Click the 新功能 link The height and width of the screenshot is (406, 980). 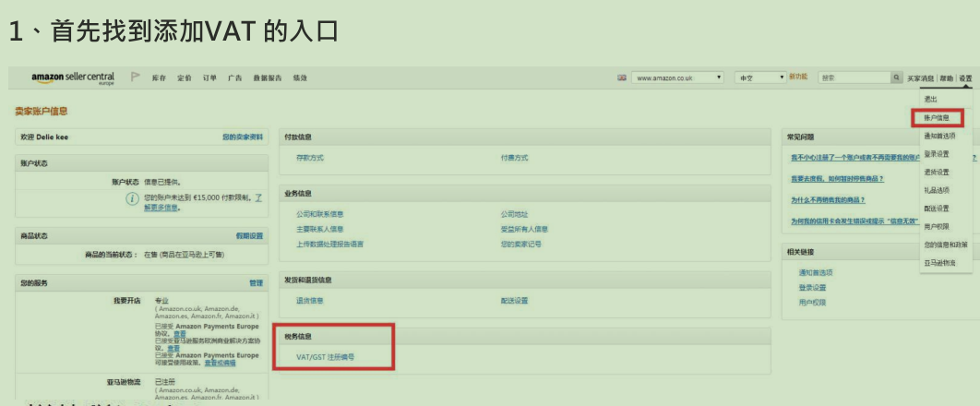tap(798, 77)
